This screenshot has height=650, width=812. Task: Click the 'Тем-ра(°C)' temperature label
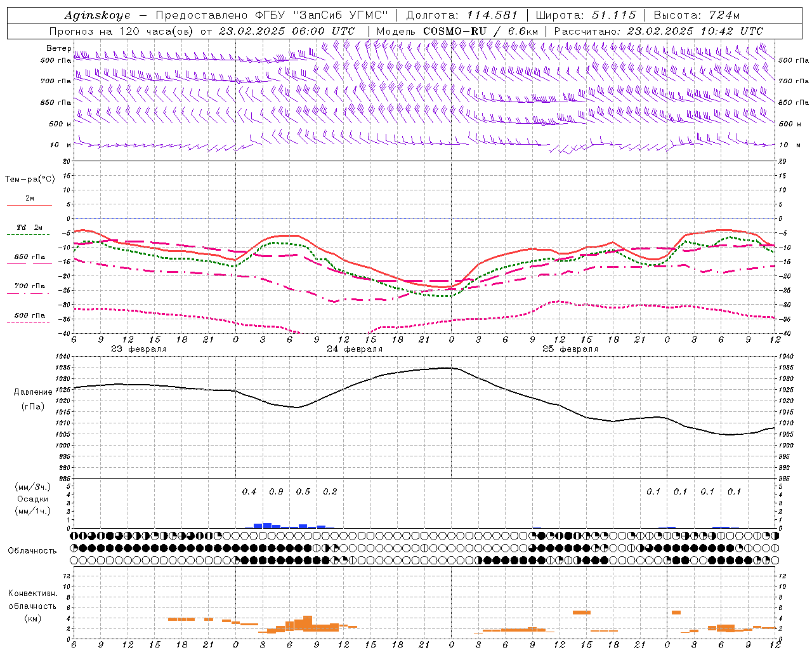pyautogui.click(x=30, y=180)
